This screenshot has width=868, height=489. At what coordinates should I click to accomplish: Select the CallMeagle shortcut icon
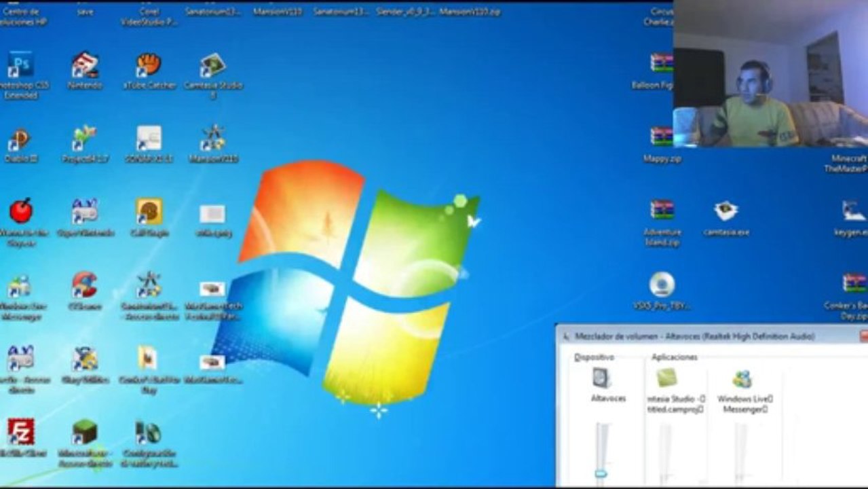pos(149,211)
